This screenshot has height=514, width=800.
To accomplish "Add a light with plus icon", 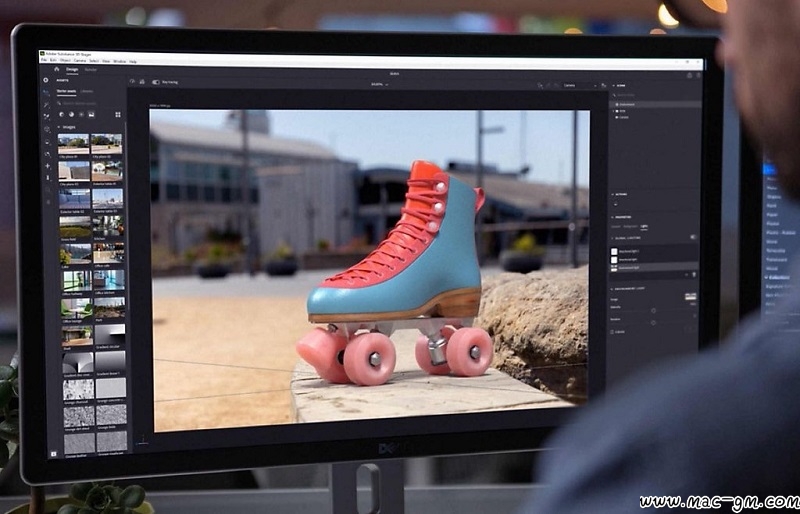I will coord(686,275).
